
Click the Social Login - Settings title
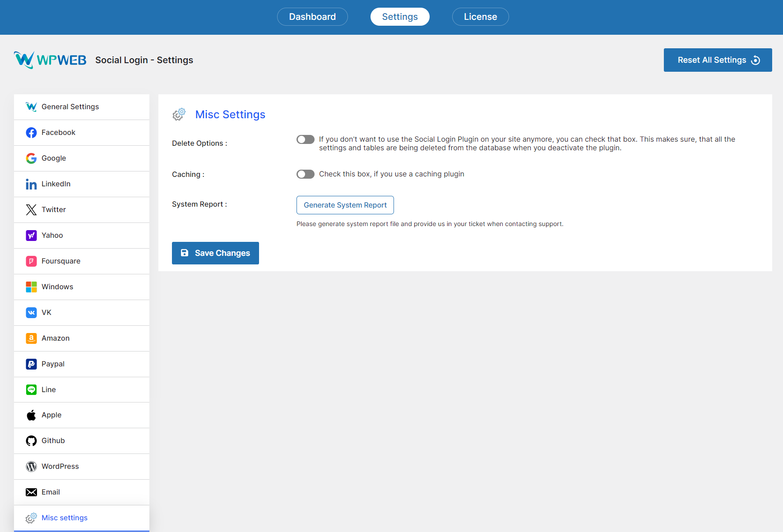144,60
